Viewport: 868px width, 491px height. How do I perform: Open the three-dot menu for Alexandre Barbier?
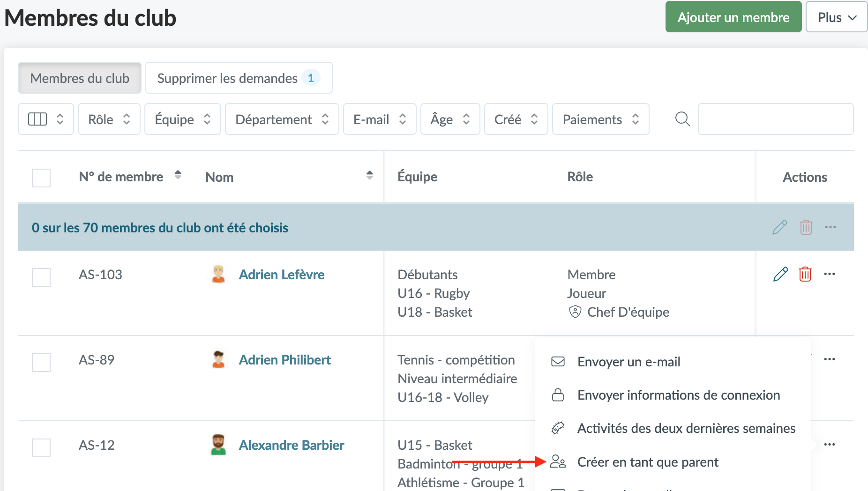pyautogui.click(x=830, y=445)
